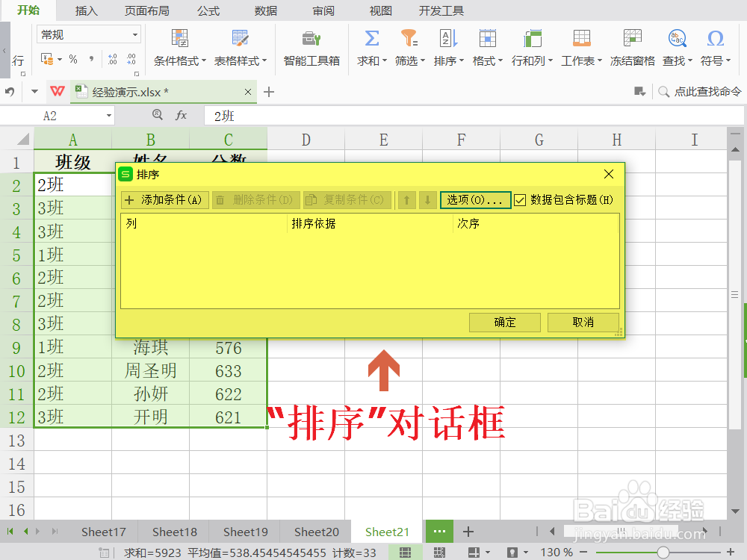Click the Freeze Panes (冻结窗格) icon

click(x=633, y=38)
